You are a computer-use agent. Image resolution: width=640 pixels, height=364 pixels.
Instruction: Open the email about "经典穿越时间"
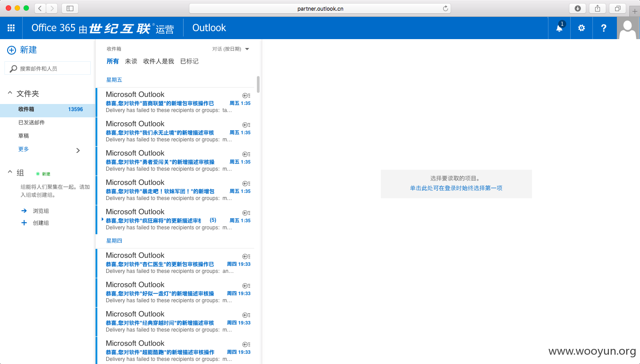(x=175, y=322)
